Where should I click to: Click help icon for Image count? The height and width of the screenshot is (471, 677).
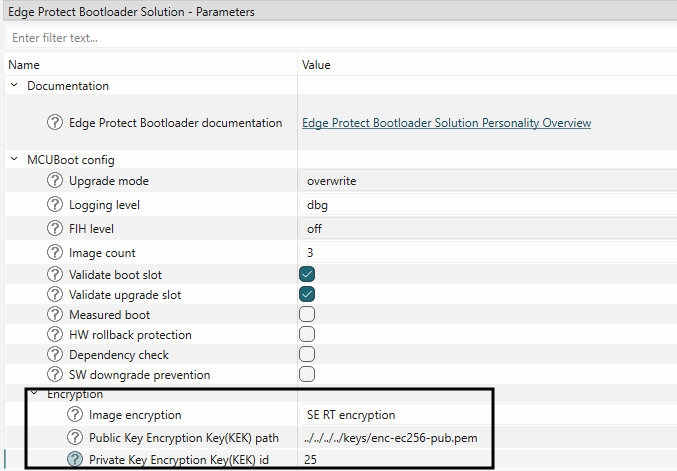55,253
